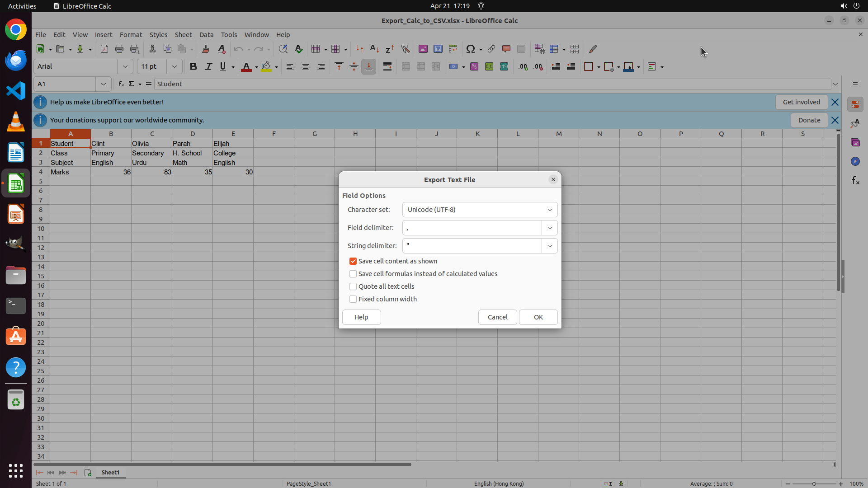Click the zoom slider in status bar
The width and height of the screenshot is (868, 488).
(814, 484)
